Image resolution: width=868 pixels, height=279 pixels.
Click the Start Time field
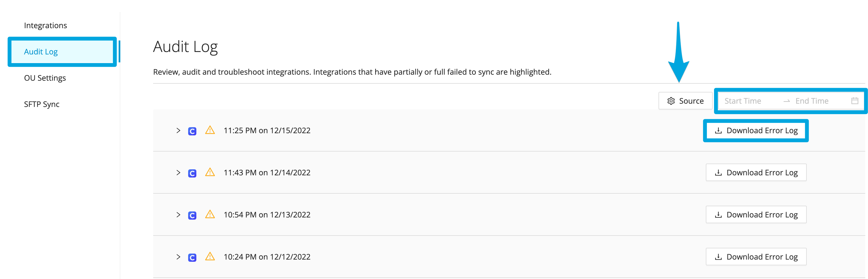[743, 100]
